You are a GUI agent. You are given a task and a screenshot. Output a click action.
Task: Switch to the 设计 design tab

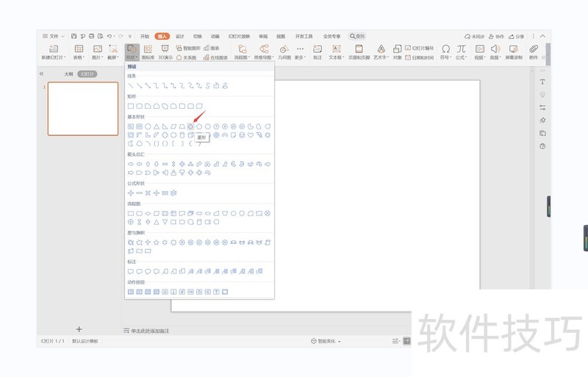pos(180,36)
